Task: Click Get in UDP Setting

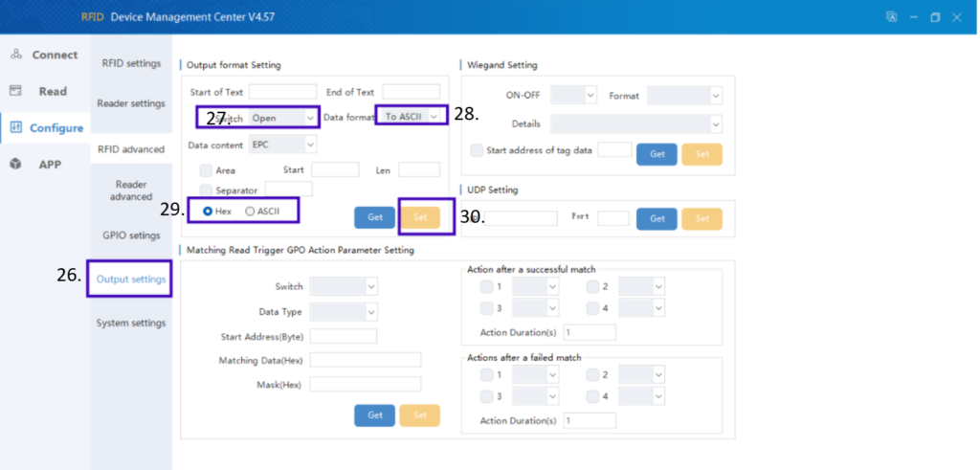Action: (657, 219)
